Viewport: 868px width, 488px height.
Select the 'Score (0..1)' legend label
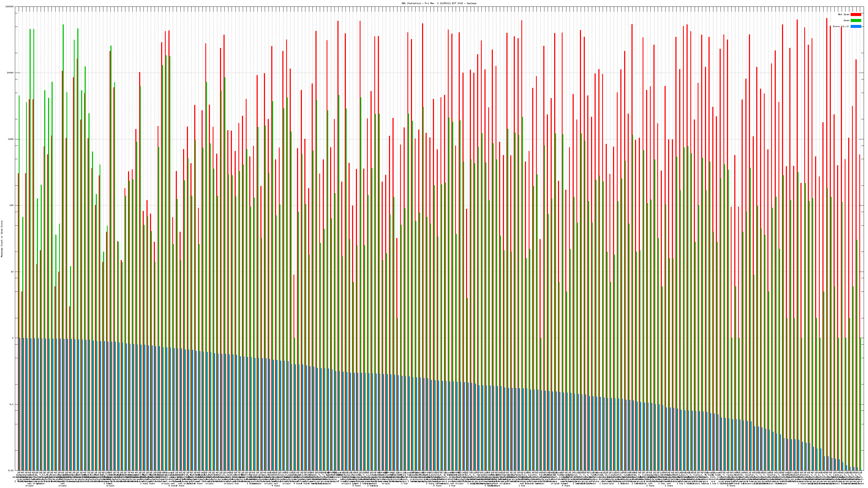point(841,26)
